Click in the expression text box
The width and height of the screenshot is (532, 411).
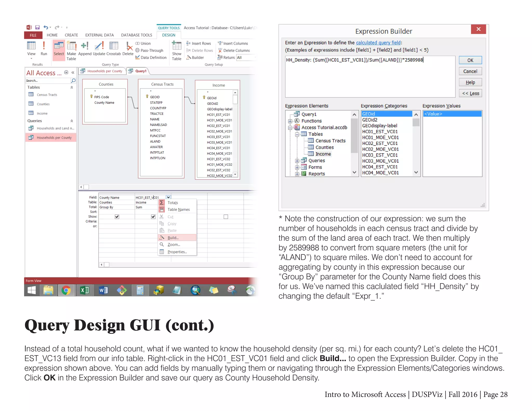370,77
